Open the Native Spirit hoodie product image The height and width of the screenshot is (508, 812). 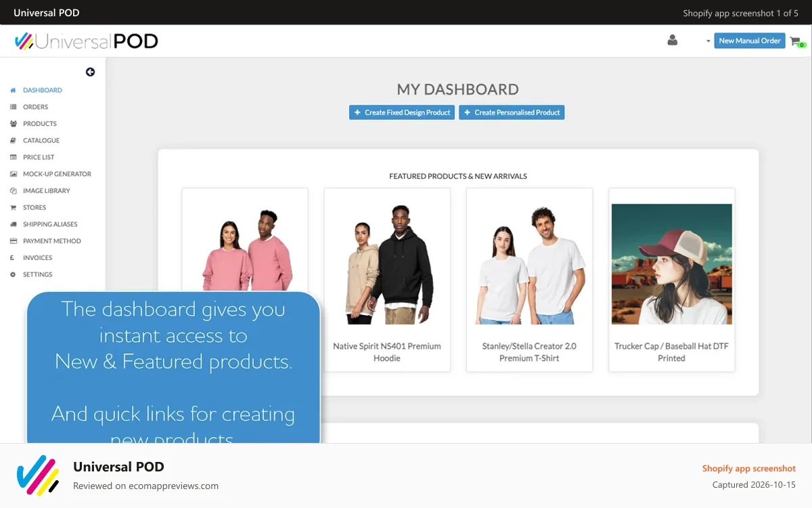click(387, 264)
